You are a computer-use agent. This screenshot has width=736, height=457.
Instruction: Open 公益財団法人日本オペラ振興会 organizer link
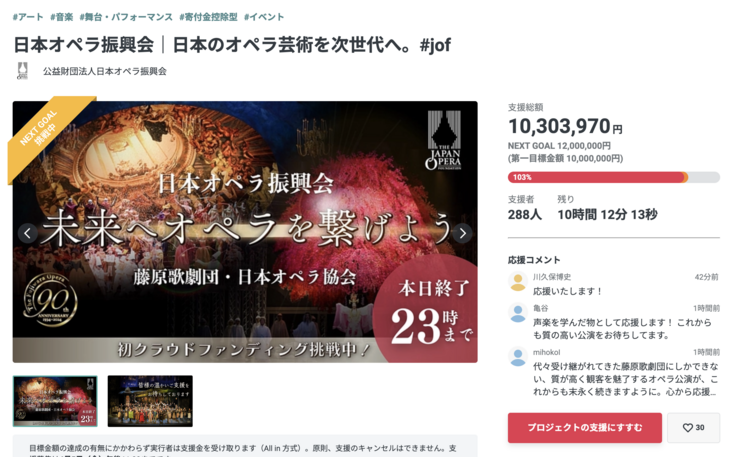[105, 71]
